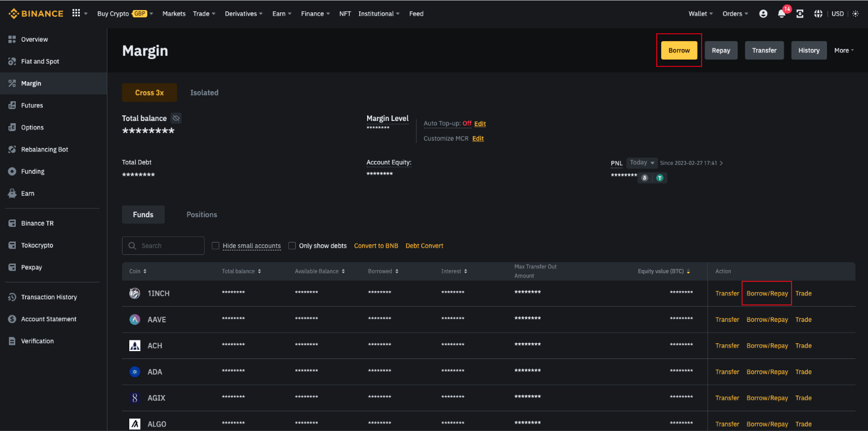Check Hide small accounts
Screen dimensions: 868x431
tap(215, 246)
